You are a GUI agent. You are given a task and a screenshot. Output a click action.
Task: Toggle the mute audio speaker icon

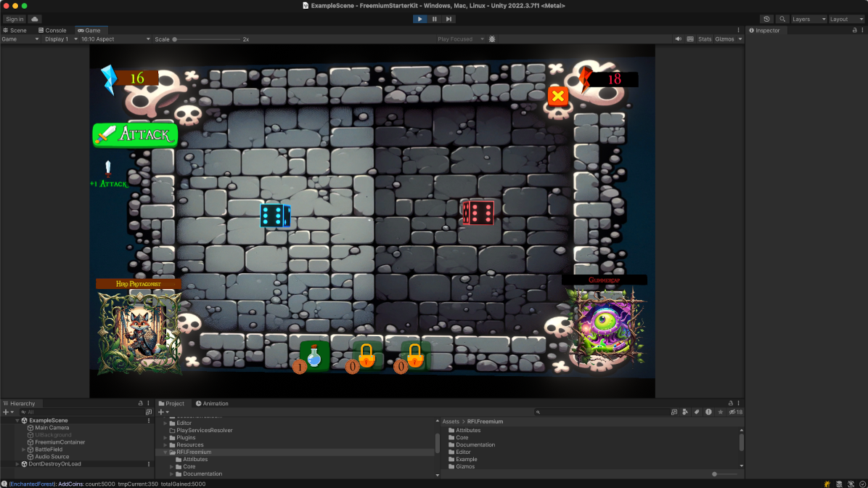coord(678,39)
